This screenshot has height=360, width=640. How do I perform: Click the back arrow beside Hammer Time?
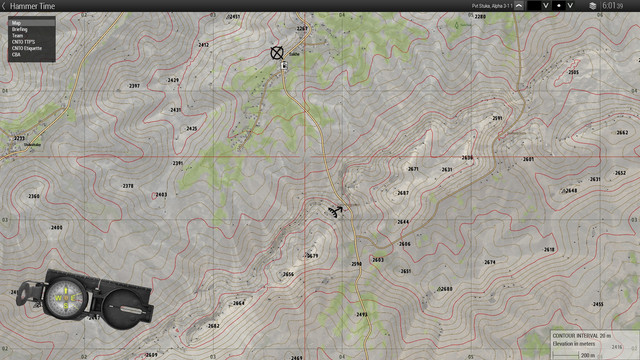[4, 6]
